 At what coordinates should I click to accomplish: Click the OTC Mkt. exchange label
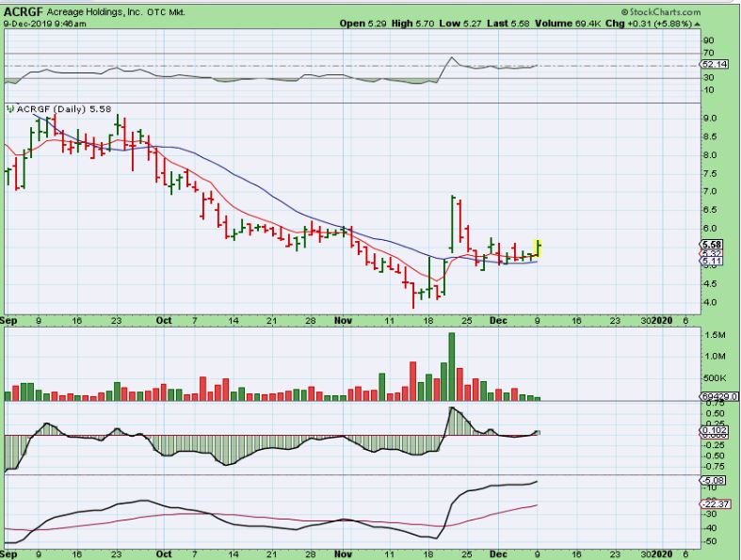[166, 13]
